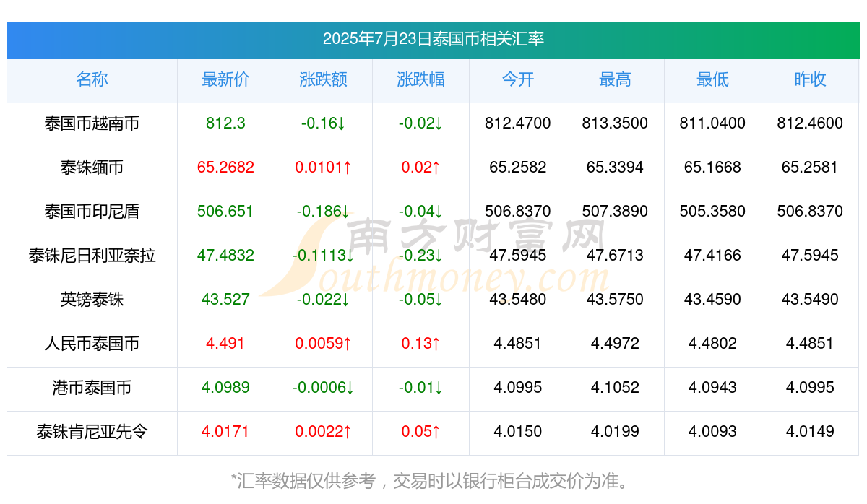Click change amount -0.0006↓
867x504 pixels.
pos(323,388)
